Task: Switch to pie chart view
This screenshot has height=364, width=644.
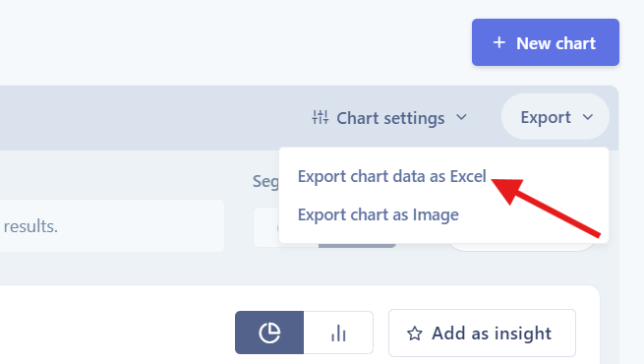Action: tap(269, 333)
